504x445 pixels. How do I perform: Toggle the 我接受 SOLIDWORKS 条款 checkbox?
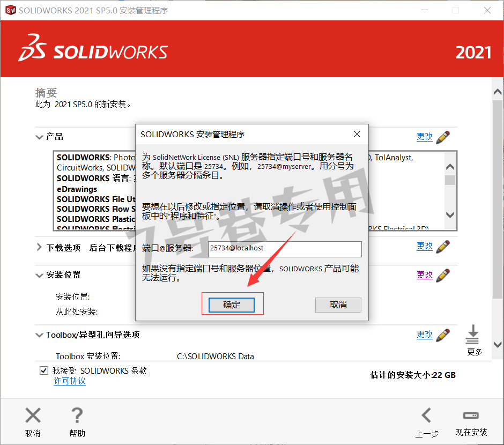coord(44,370)
